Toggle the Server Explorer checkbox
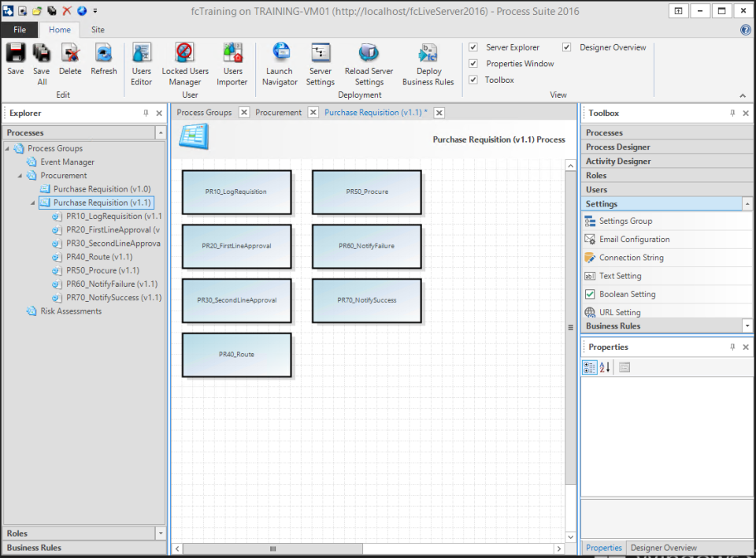The height and width of the screenshot is (558, 756). click(473, 46)
